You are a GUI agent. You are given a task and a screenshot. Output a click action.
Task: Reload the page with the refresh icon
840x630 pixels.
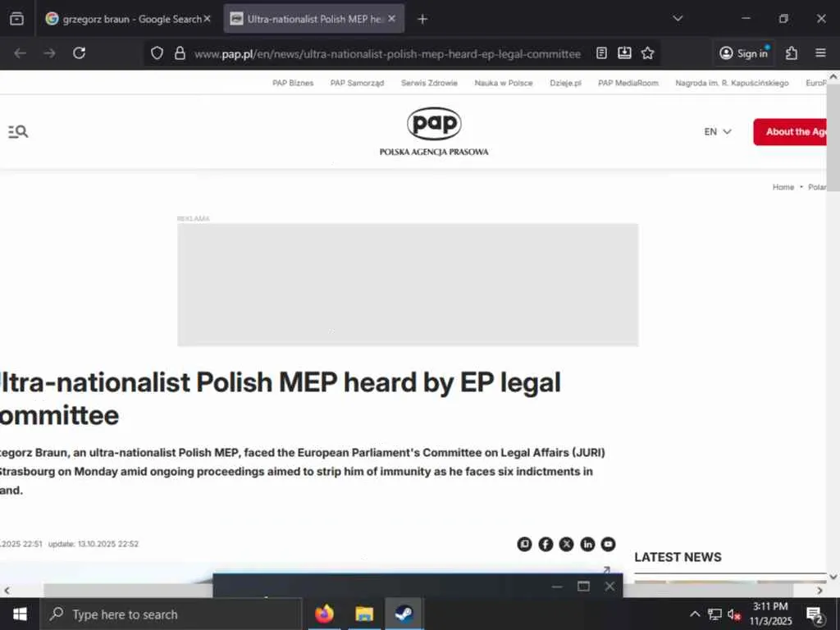(80, 53)
